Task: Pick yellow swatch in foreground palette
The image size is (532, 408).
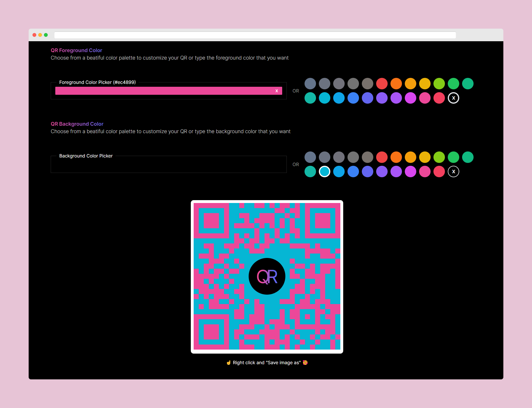Action: pyautogui.click(x=425, y=84)
